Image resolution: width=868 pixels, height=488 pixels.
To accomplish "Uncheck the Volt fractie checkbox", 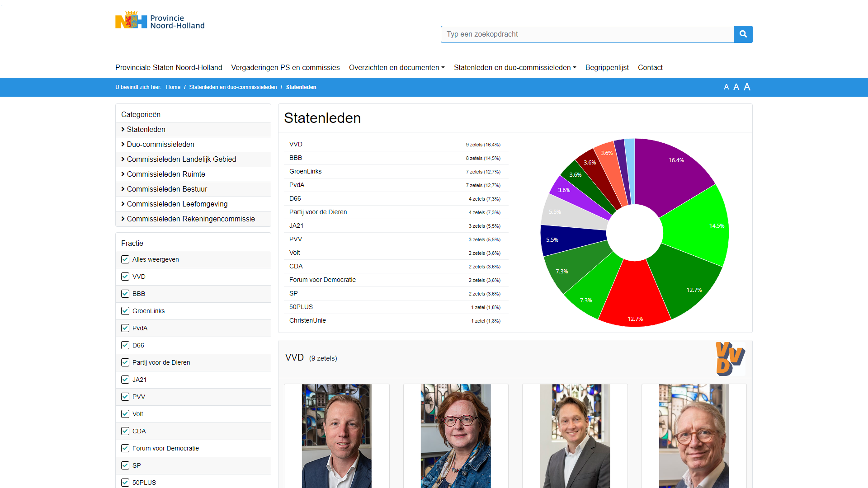I will [x=125, y=414].
